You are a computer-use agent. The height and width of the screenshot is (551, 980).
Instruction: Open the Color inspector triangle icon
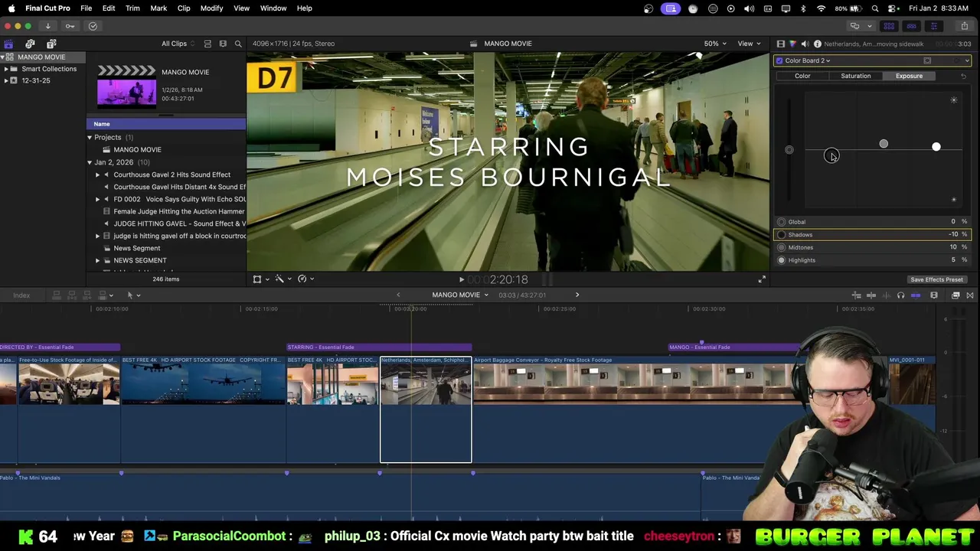[792, 44]
